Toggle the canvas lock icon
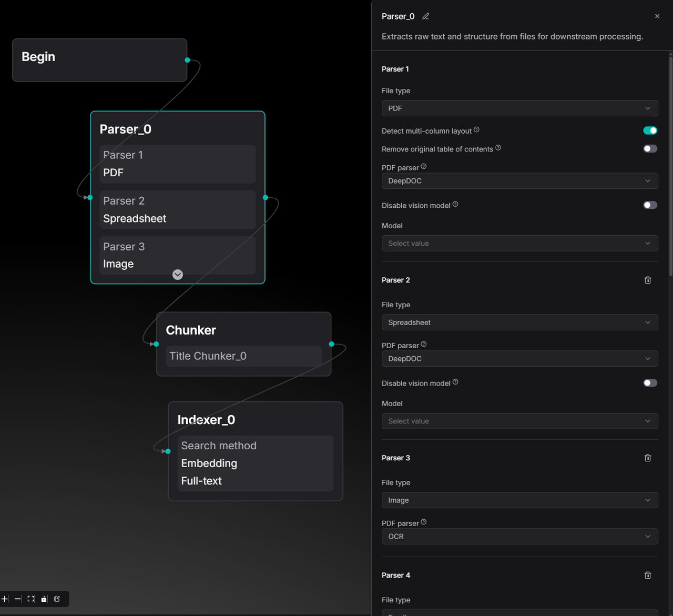The image size is (673, 616). tap(44, 599)
